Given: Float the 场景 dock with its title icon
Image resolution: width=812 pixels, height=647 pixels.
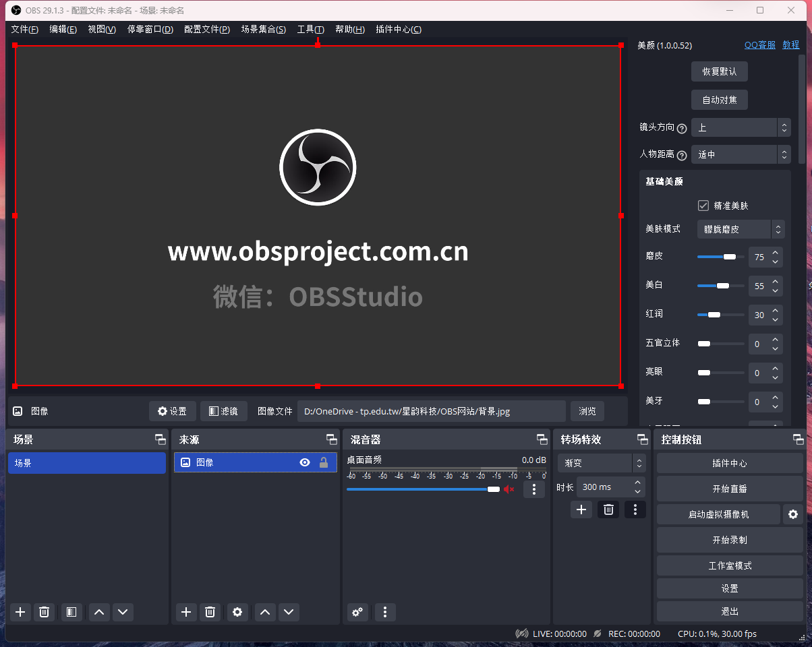Looking at the screenshot, I should tap(160, 439).
